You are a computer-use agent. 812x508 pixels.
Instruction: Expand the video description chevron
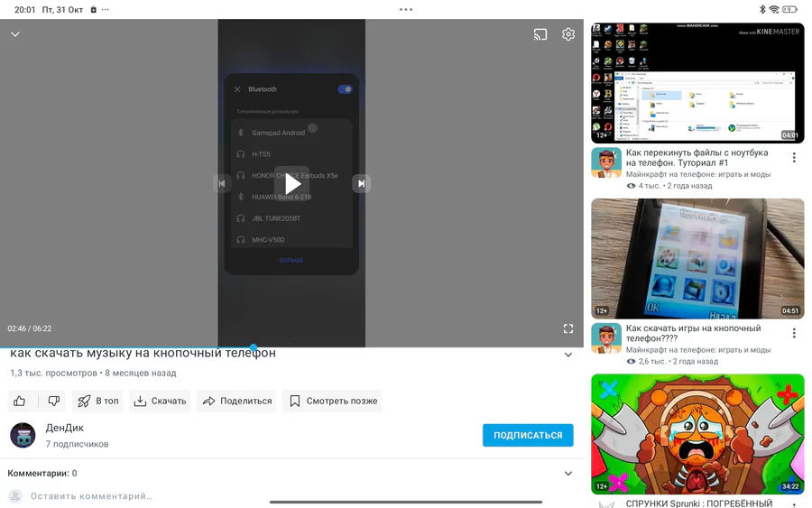(568, 355)
